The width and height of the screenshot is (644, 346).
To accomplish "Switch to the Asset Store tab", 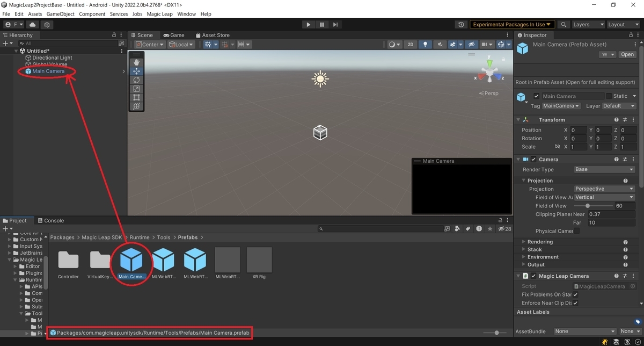I will (x=212, y=35).
